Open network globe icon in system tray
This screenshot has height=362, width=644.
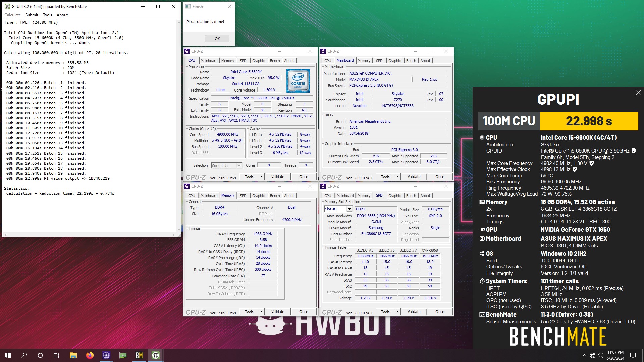click(593, 355)
